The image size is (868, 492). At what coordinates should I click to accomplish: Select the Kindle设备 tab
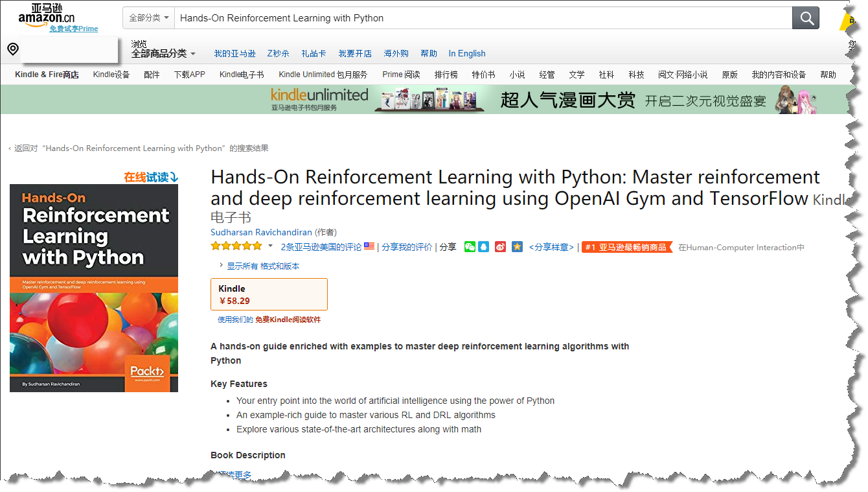[x=111, y=75]
